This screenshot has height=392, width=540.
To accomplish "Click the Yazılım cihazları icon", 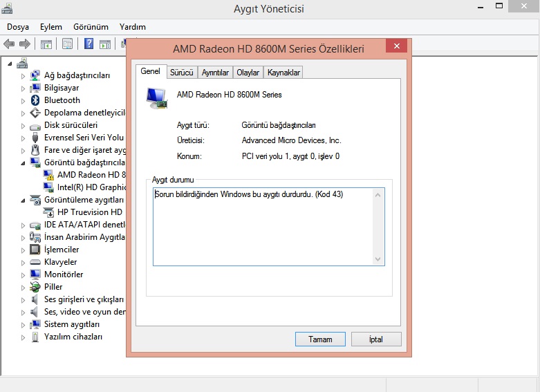I will coord(35,337).
